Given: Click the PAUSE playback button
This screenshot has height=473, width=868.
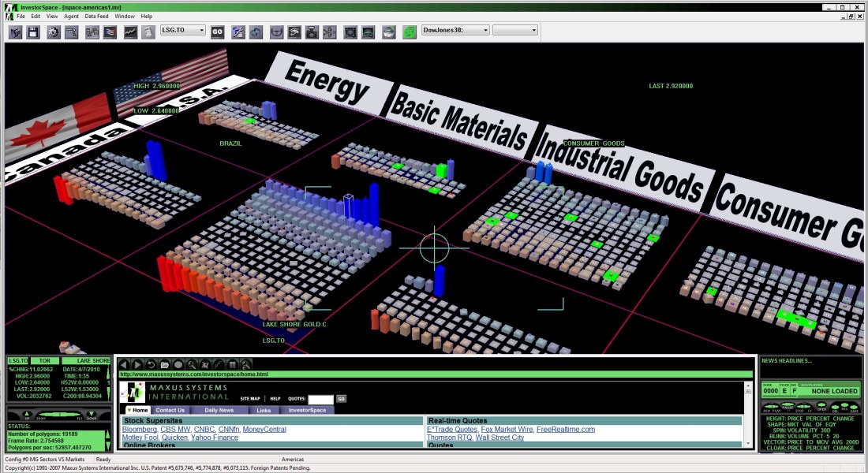Looking at the screenshot, I should point(788,405).
